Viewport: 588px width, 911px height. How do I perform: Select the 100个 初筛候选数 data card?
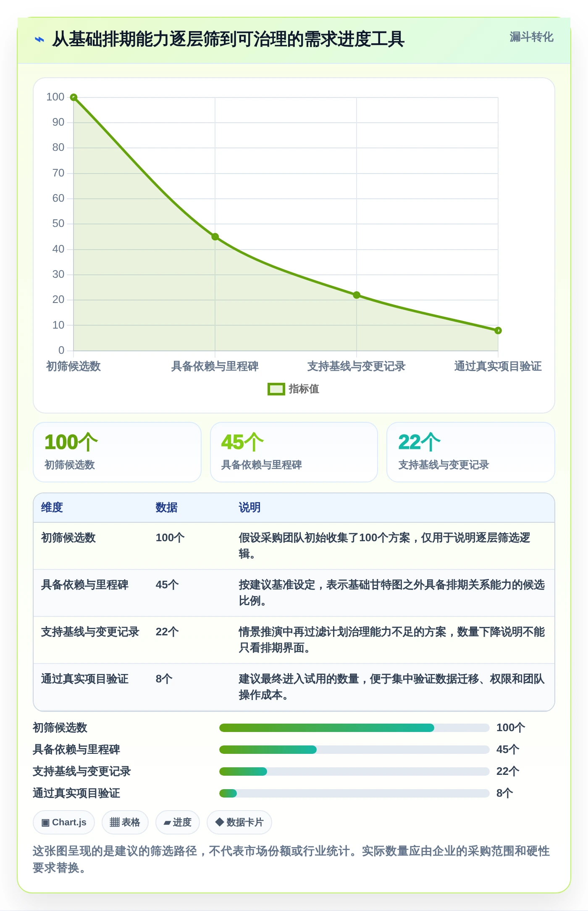117,452
